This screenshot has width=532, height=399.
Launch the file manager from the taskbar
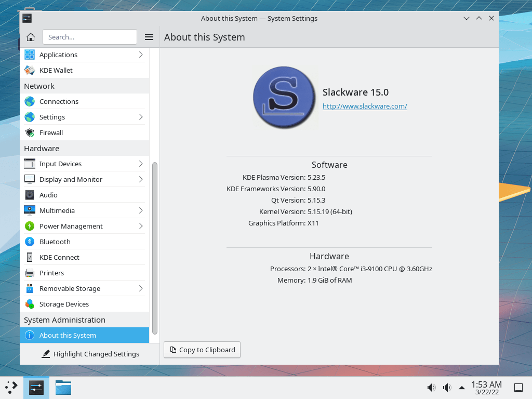pos(63,388)
